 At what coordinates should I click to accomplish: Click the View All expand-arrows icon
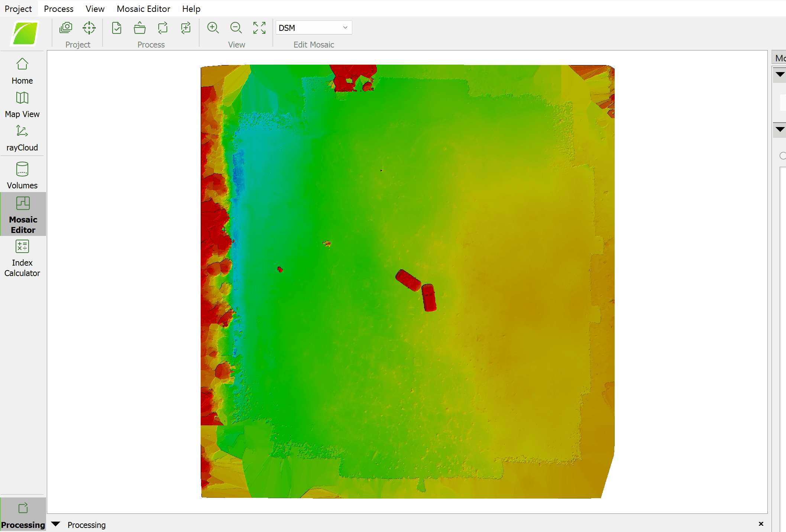click(x=259, y=28)
